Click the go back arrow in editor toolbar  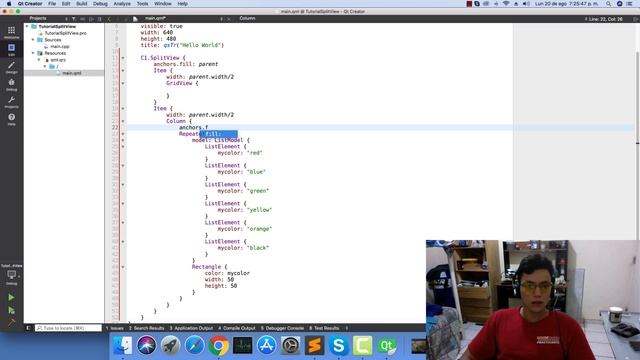[x=109, y=19]
